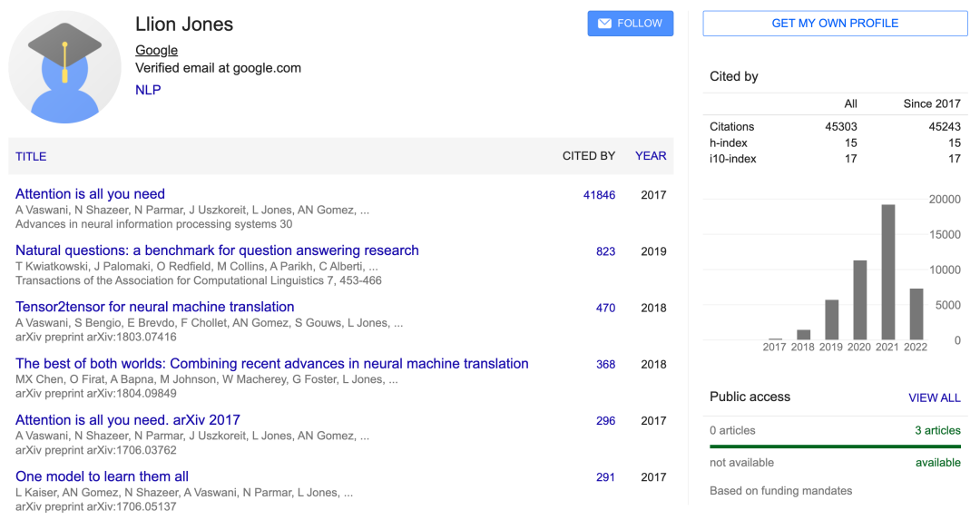Open Tensor2tensor for neural machine translation

point(155,307)
